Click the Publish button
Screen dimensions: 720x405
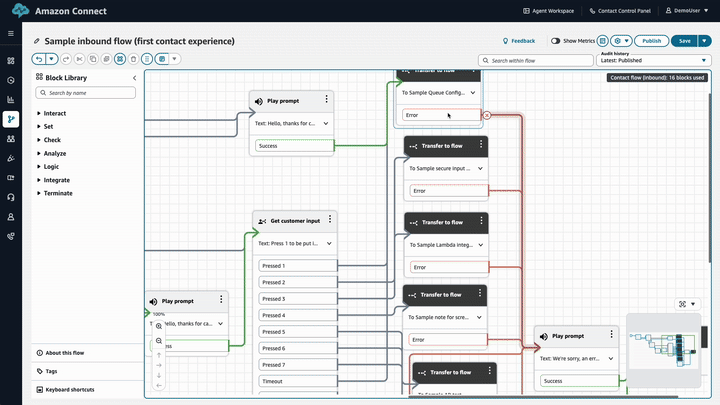[651, 41]
